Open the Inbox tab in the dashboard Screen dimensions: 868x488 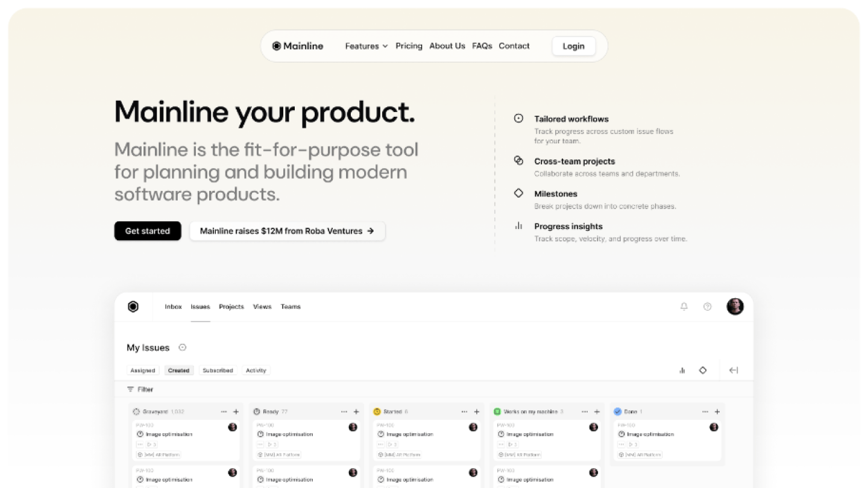tap(173, 307)
